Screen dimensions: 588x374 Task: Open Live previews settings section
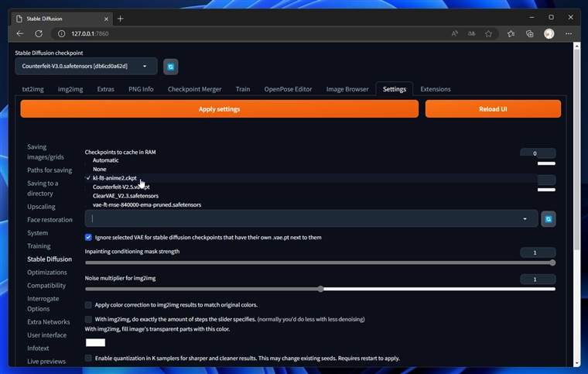pyautogui.click(x=46, y=362)
